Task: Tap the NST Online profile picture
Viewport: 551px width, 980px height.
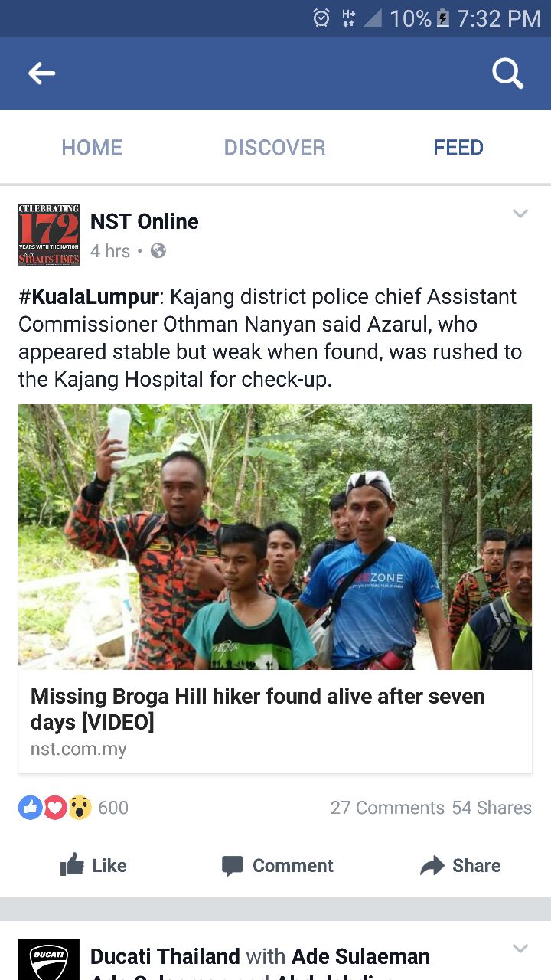Action: pyautogui.click(x=49, y=235)
